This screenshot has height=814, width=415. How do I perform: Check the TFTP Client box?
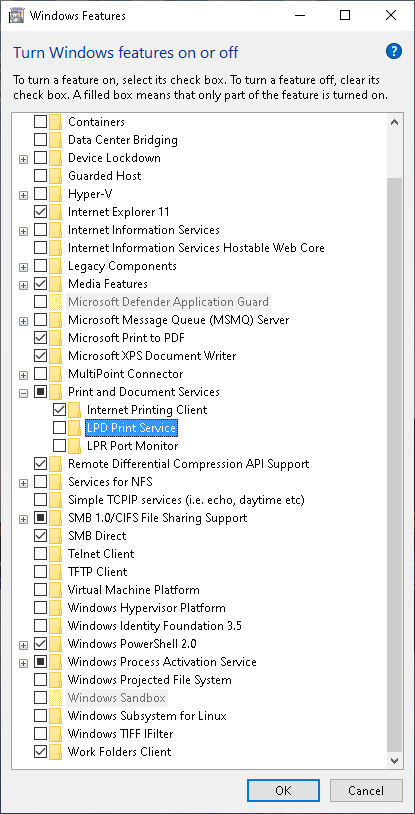point(41,572)
